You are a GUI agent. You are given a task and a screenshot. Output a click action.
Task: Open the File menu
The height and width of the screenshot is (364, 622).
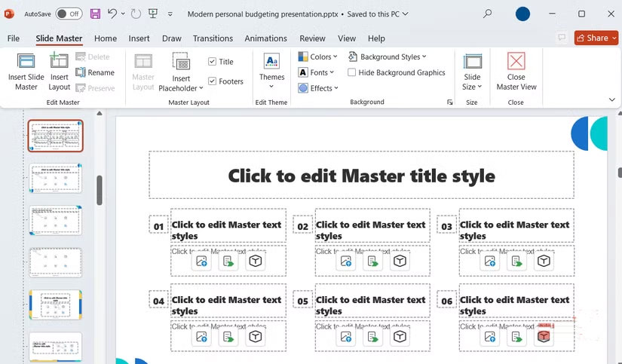(x=14, y=38)
